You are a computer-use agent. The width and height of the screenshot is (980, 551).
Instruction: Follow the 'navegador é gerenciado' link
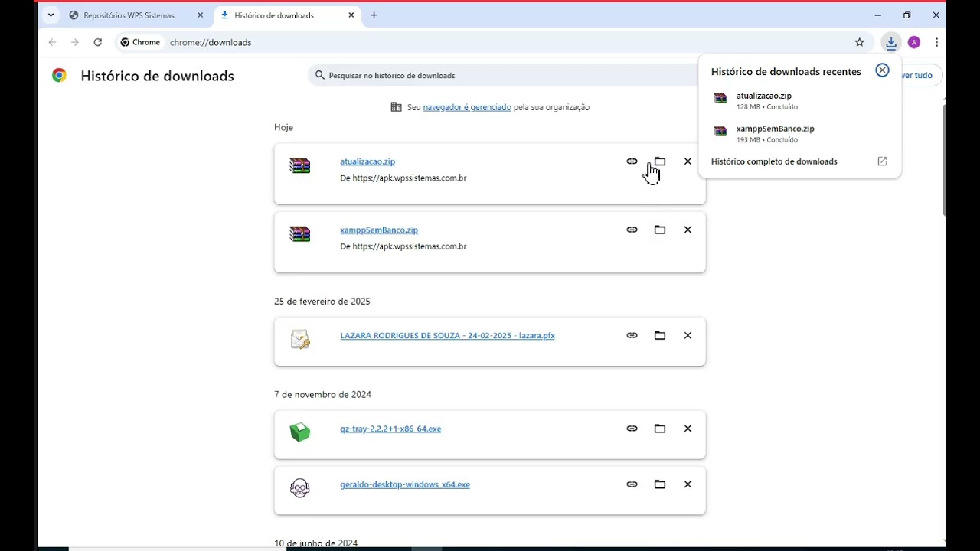pyautogui.click(x=467, y=107)
